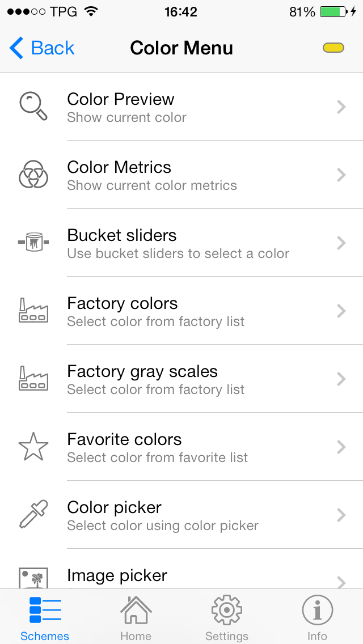Switch to the Schemes tab
The image size is (363, 644).
coord(45,618)
